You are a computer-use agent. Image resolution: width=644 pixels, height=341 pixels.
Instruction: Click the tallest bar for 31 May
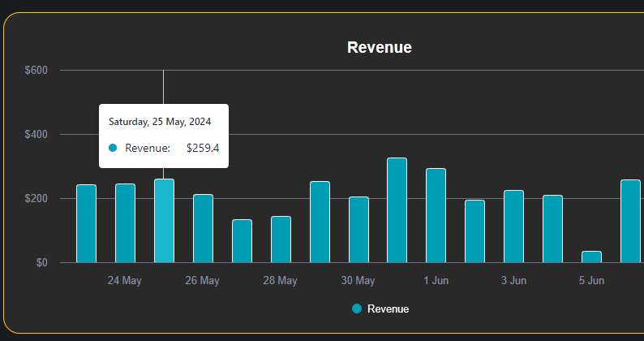(397, 210)
